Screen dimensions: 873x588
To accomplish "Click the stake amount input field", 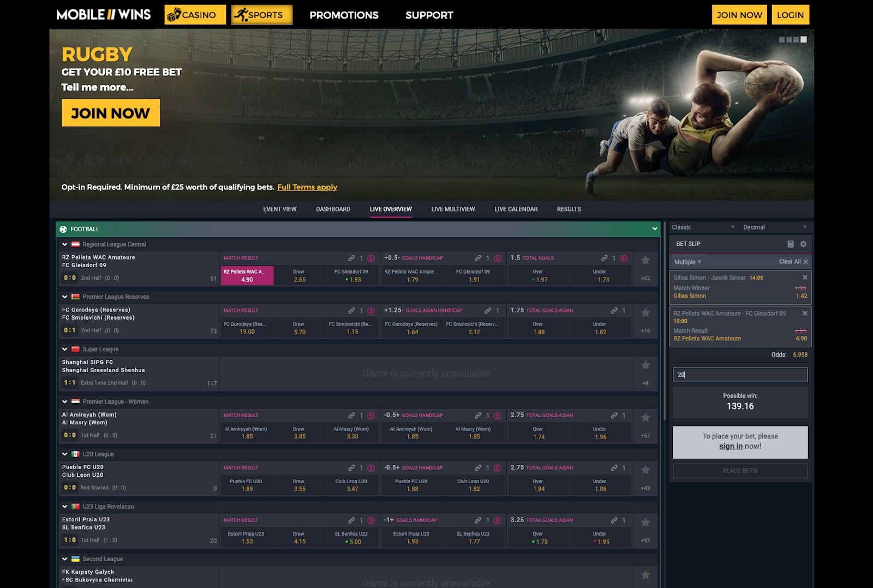I will click(740, 375).
